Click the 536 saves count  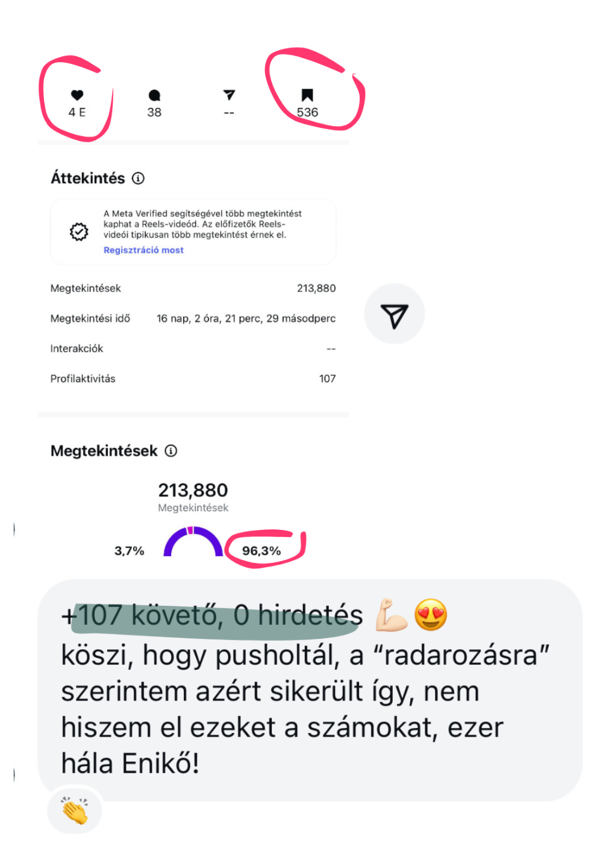tap(307, 112)
